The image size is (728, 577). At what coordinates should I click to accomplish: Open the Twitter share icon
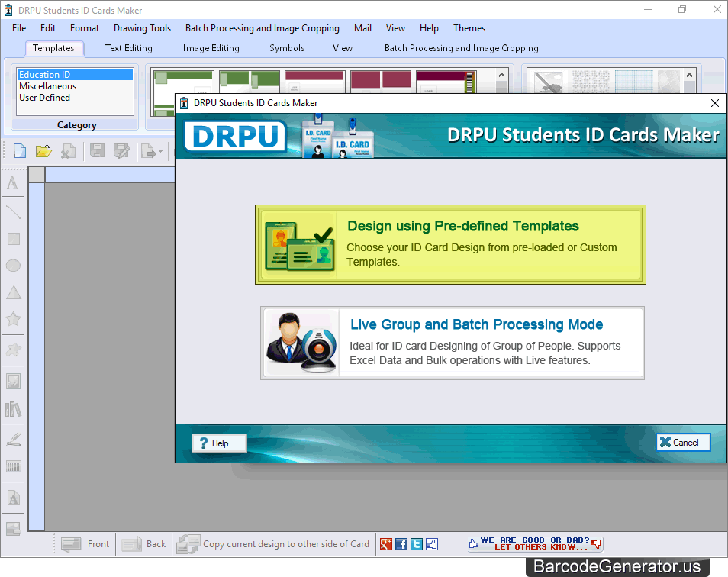417,544
